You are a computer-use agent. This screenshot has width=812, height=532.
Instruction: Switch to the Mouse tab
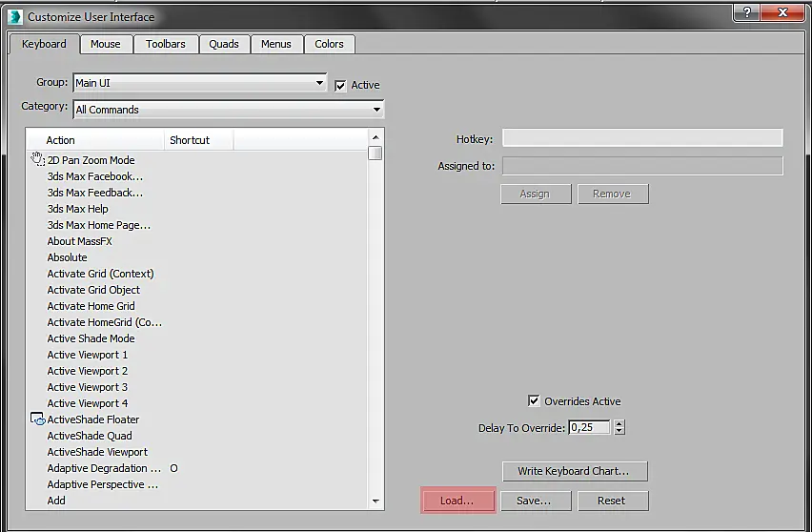point(105,44)
